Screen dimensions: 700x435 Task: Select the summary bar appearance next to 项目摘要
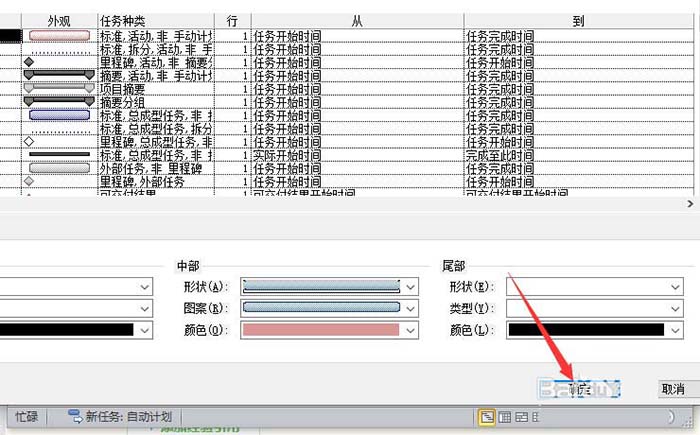pos(59,88)
